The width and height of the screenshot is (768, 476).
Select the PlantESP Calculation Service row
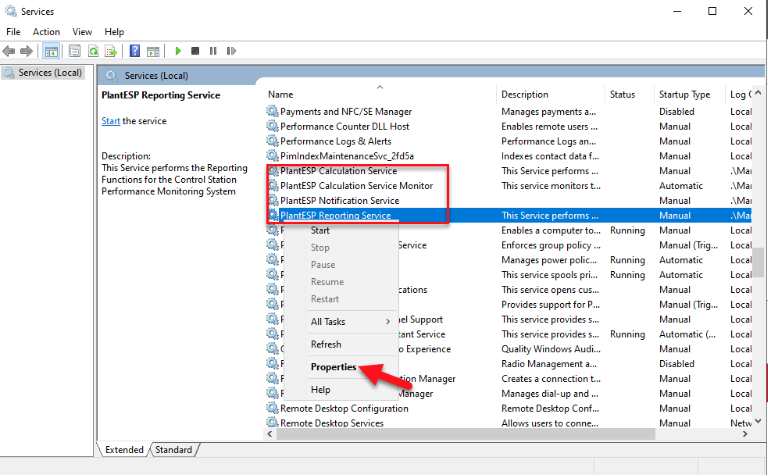tap(508, 171)
